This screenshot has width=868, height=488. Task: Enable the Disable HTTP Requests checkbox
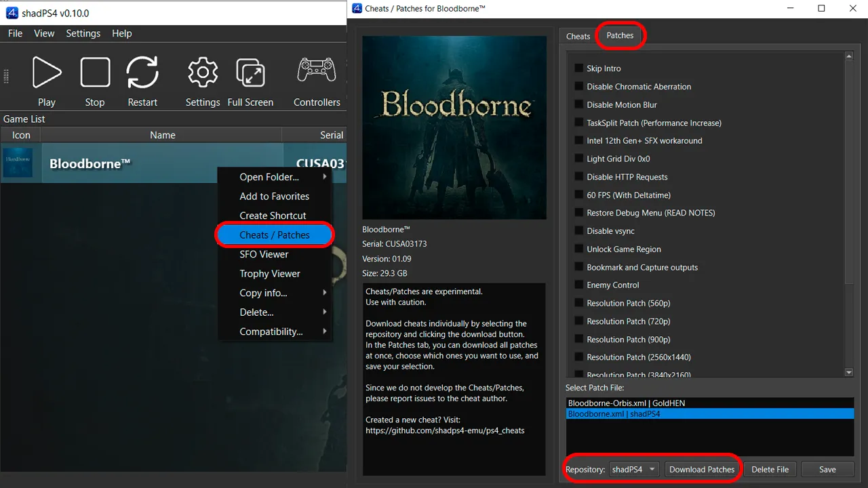(x=579, y=177)
